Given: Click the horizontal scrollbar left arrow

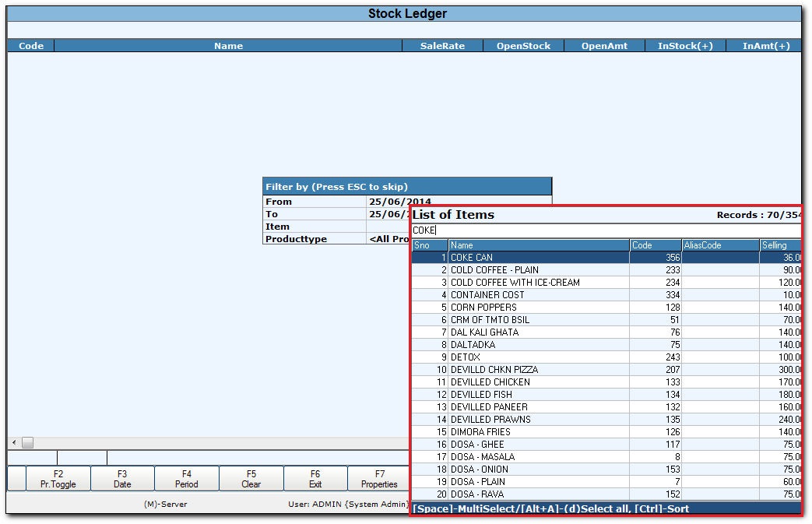Looking at the screenshot, I should (x=12, y=442).
